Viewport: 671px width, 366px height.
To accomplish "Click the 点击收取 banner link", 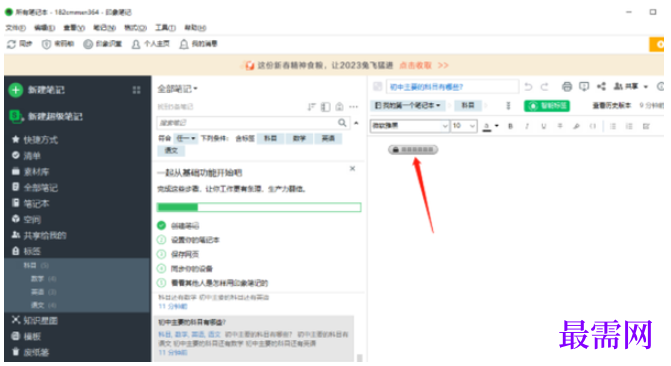I will coord(415,65).
